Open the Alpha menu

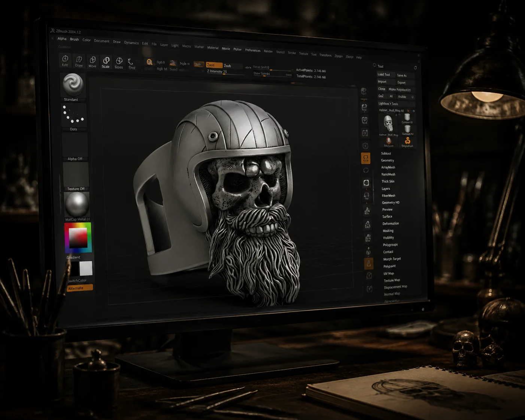coord(62,39)
